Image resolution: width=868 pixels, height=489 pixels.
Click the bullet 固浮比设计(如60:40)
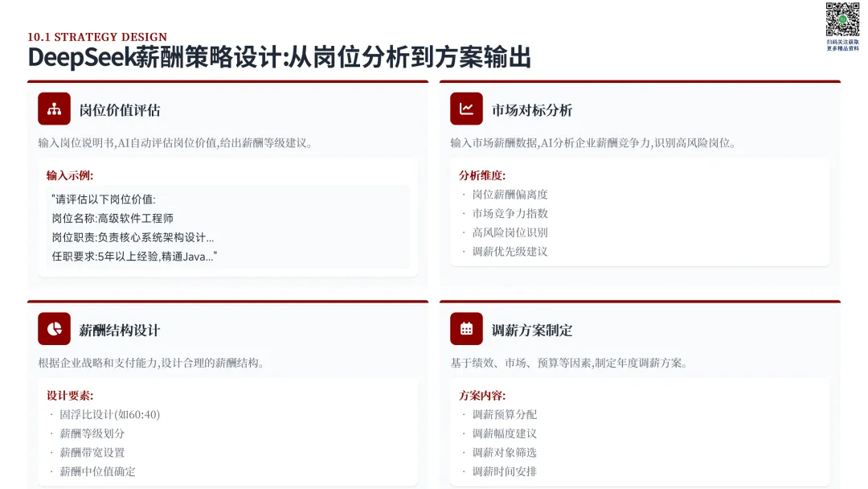pyautogui.click(x=109, y=414)
